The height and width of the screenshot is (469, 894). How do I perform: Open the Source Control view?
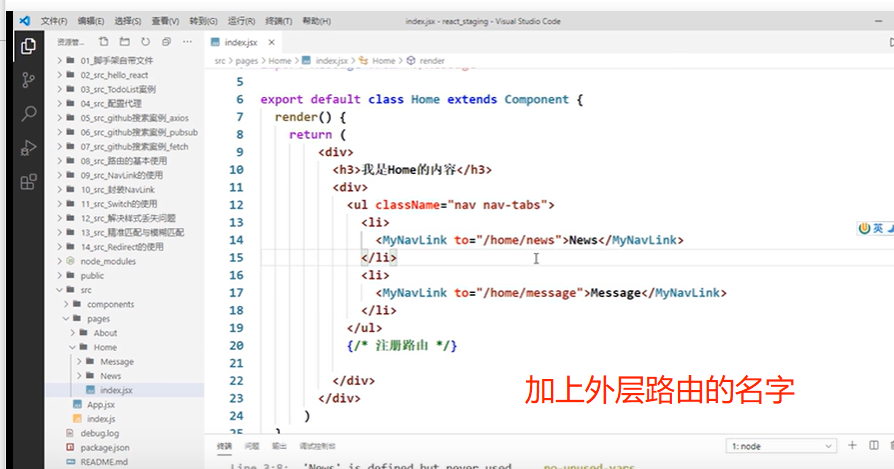(x=28, y=80)
